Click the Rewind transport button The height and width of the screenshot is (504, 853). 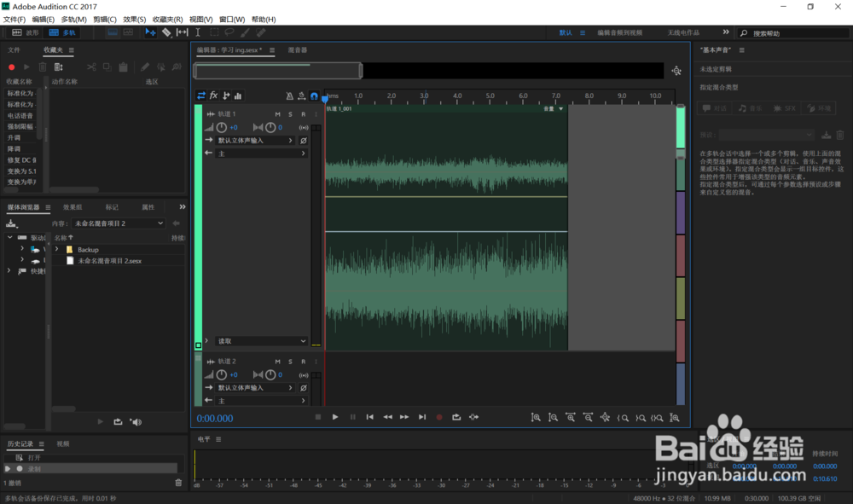387,417
